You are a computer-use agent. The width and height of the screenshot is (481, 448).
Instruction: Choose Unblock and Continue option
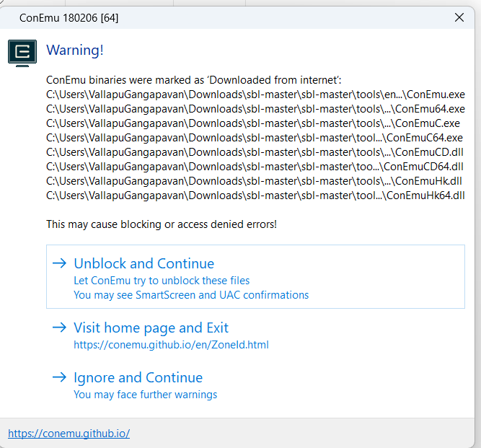255,276
